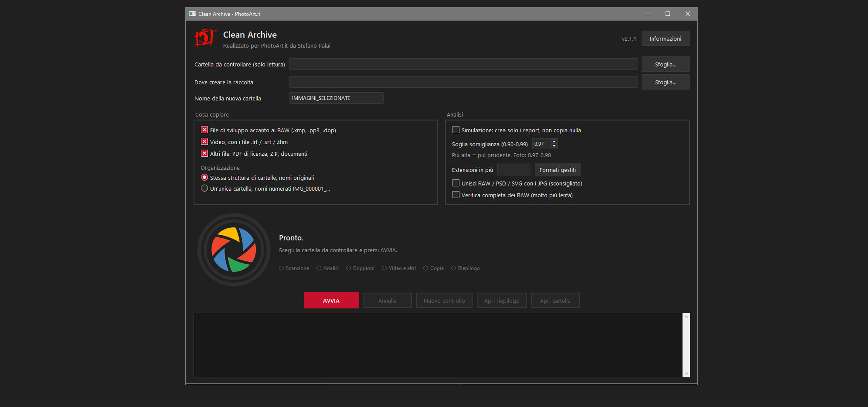Click the title bar app icon
The width and height of the screenshot is (868, 407).
tap(193, 14)
